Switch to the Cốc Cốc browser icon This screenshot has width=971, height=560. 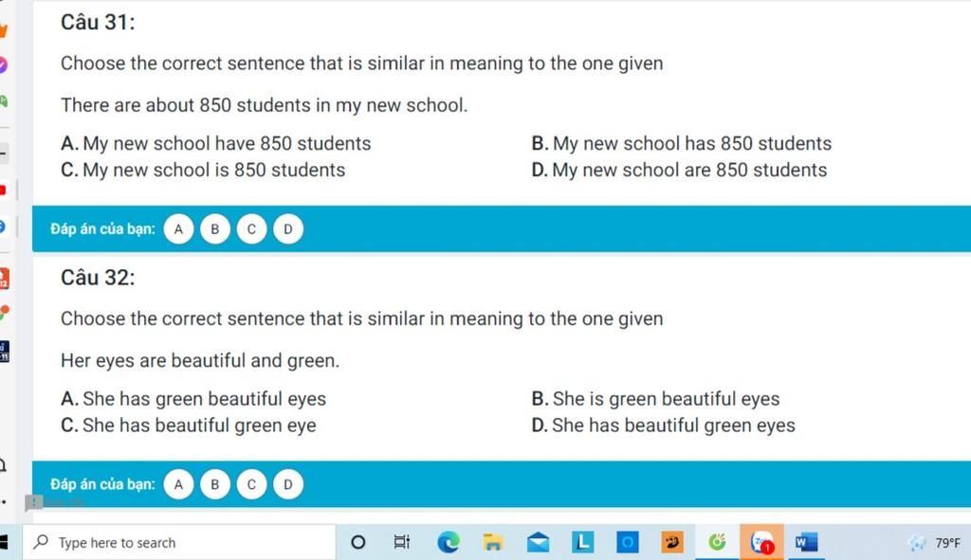coord(717,542)
